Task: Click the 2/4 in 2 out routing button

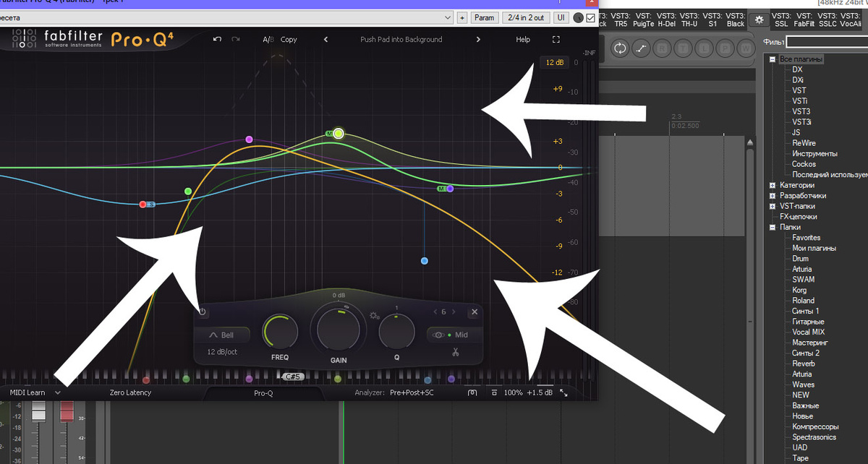Action: point(527,17)
